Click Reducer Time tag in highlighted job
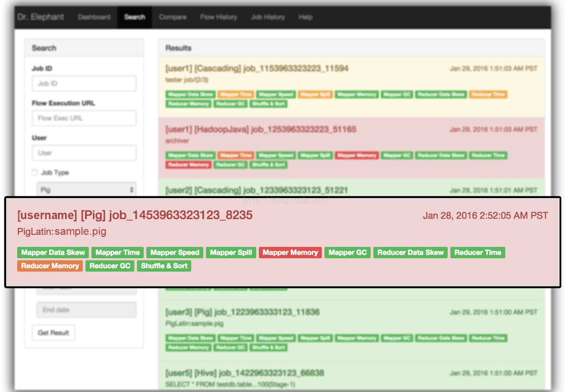 (x=478, y=253)
